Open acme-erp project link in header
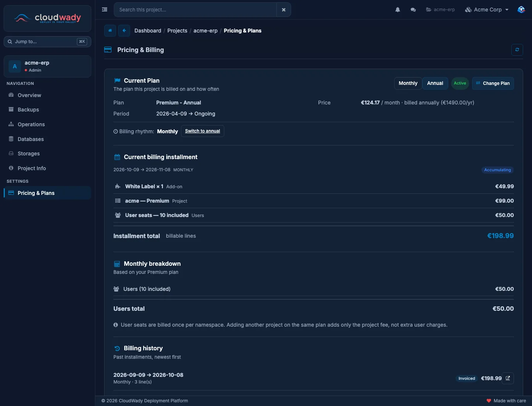 (440, 10)
